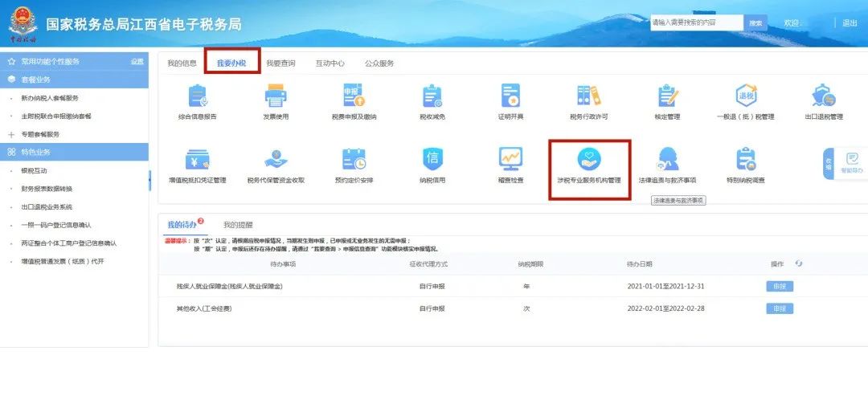Image resolution: width=868 pixels, height=408 pixels.
Task: Click date 2022-02-01至2022-02-28 cell
Action: pos(666,308)
